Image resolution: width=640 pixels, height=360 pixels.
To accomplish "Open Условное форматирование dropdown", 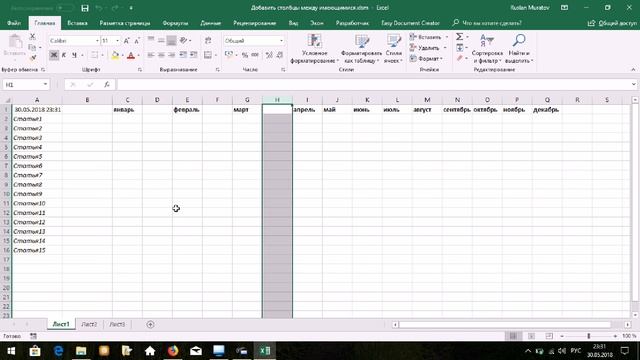I will 314,49.
